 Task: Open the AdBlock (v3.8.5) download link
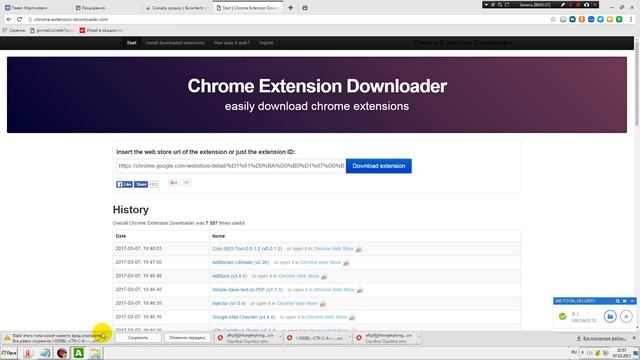tap(229, 276)
